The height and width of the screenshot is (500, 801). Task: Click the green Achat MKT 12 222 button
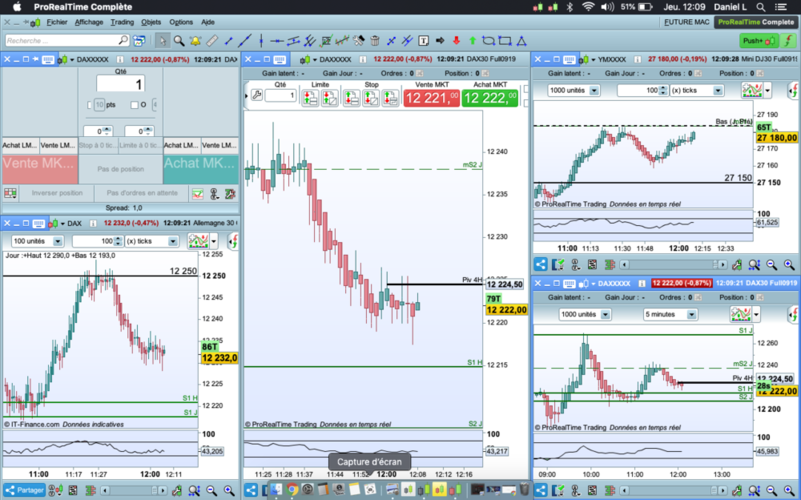(x=490, y=98)
